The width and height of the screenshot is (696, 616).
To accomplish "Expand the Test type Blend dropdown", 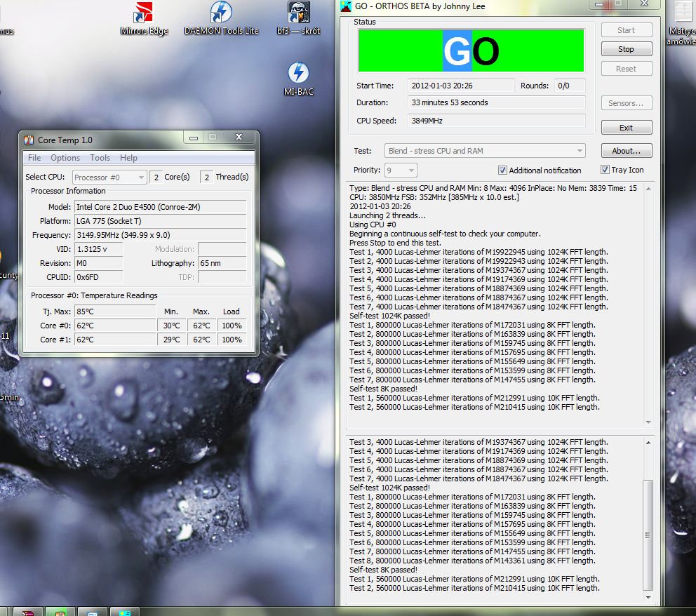I will click(x=485, y=151).
